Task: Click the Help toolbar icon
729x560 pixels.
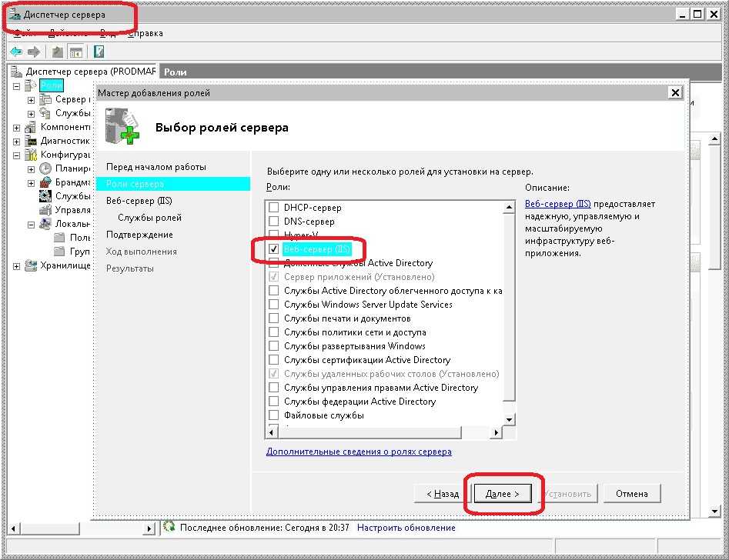Action: 99,52
